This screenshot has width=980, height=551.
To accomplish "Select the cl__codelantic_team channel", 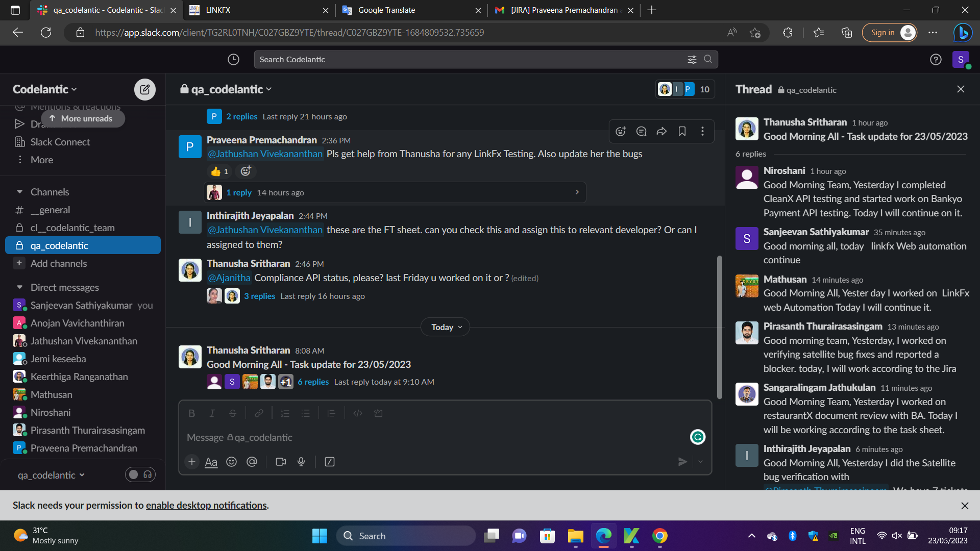I will [72, 228].
